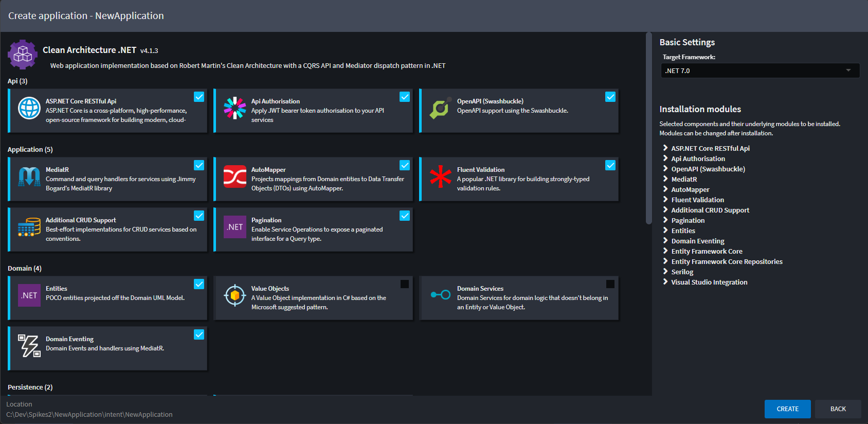Click the Pagination .NET purple icon
The height and width of the screenshot is (424, 868).
[235, 227]
